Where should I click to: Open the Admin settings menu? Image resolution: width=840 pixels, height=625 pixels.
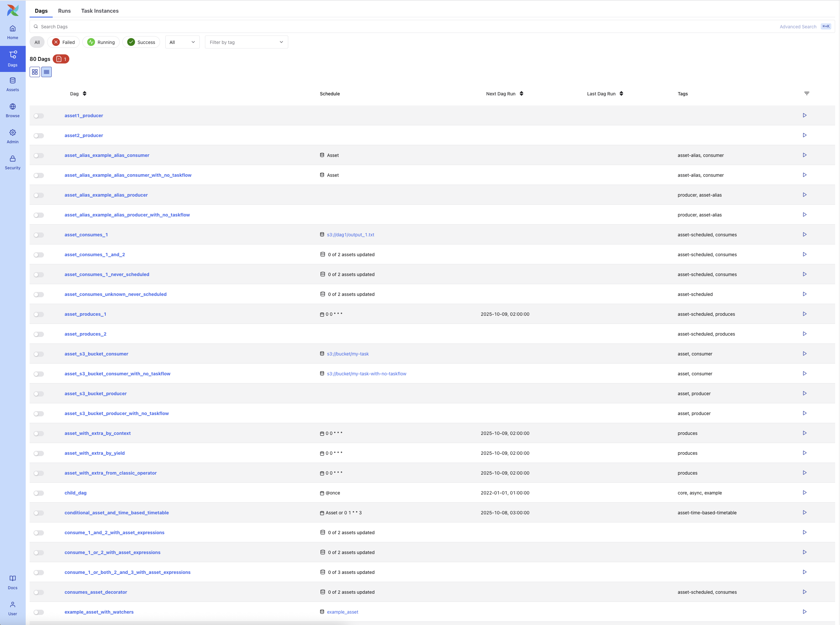(12, 136)
